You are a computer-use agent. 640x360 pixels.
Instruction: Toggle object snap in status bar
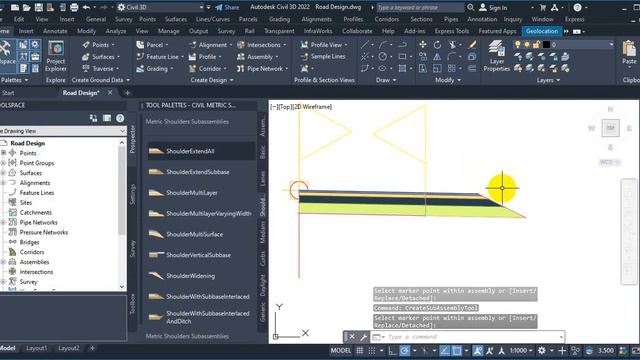coord(457,351)
